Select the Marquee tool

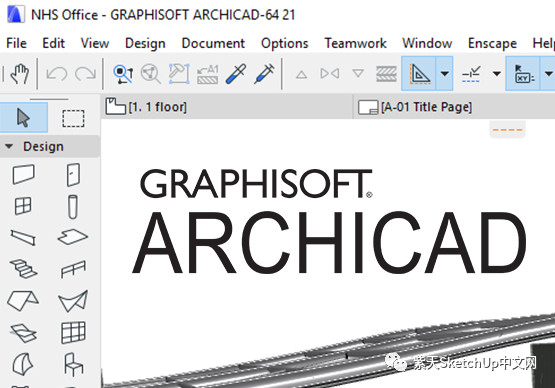[73, 118]
